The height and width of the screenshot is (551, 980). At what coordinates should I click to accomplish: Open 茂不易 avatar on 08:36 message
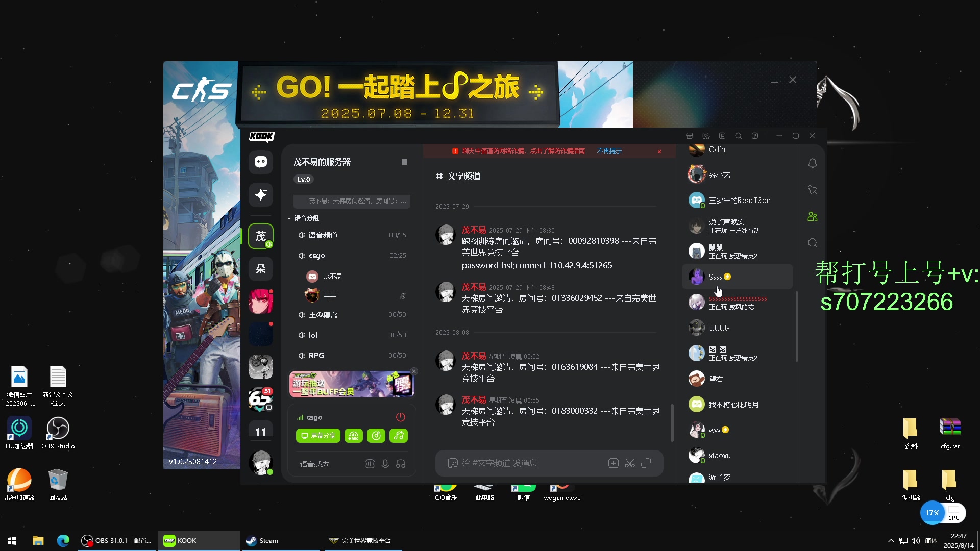click(x=446, y=235)
